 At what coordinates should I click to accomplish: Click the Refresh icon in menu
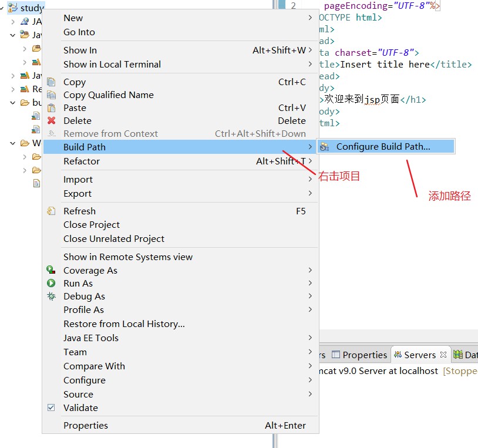click(x=51, y=211)
